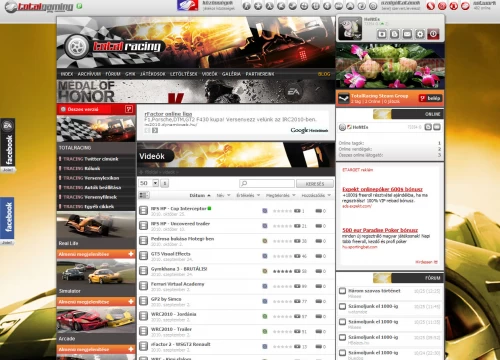Click the film icon for WRC2010 - Trailer

pyautogui.click(x=143, y=331)
